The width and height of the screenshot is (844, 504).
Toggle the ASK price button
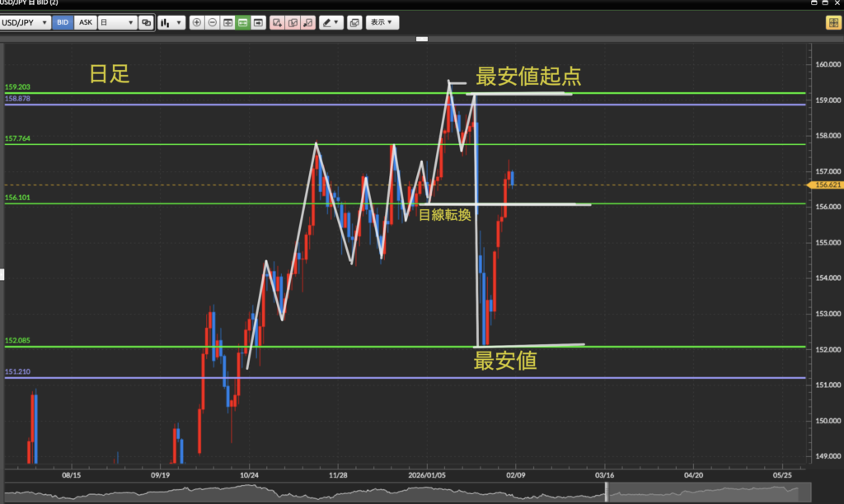pos(85,23)
